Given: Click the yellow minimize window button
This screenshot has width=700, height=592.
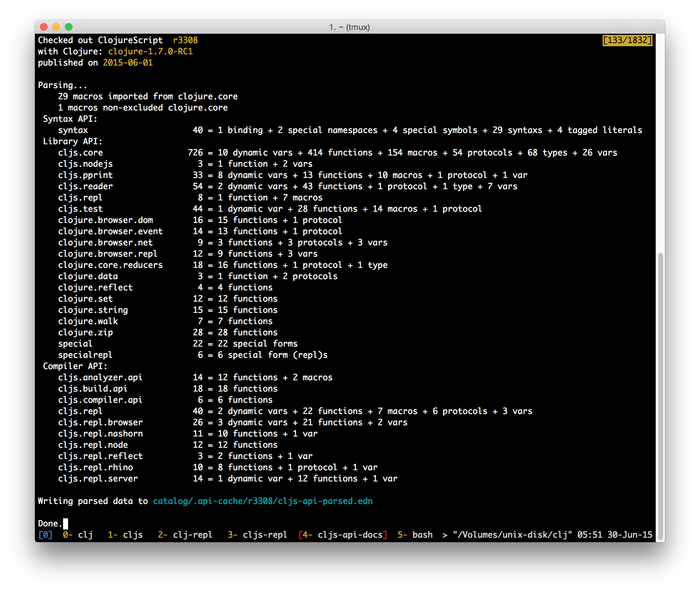Looking at the screenshot, I should pyautogui.click(x=56, y=27).
